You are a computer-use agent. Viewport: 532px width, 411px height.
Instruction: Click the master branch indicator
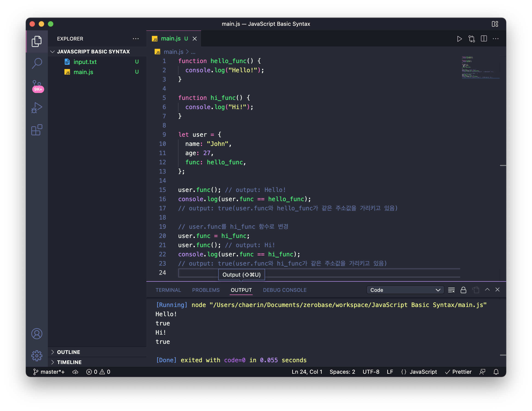(49, 372)
